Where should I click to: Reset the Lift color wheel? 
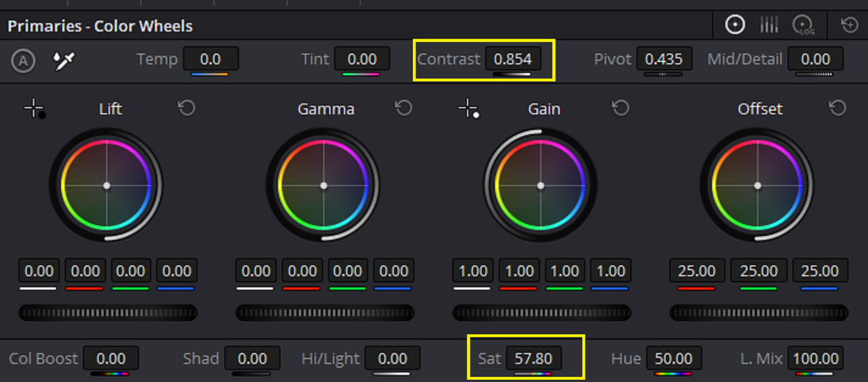pos(186,108)
